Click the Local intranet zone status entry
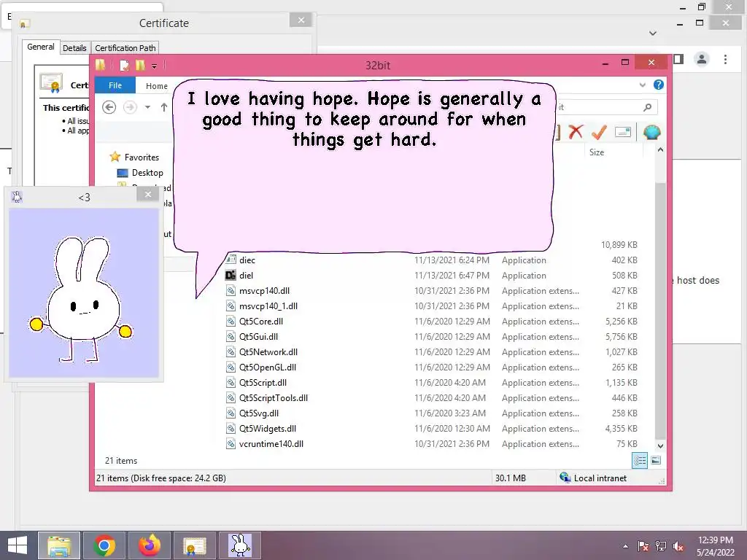 (594, 478)
